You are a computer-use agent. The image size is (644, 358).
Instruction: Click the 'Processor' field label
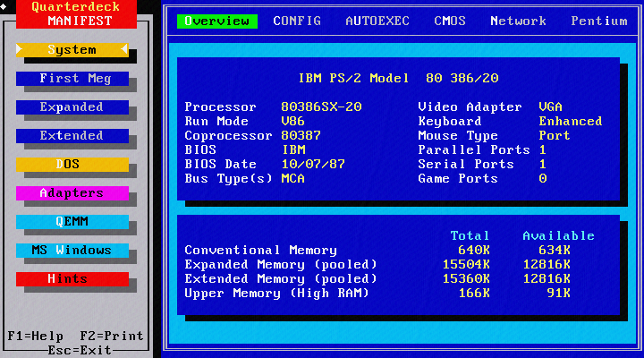tap(221, 107)
